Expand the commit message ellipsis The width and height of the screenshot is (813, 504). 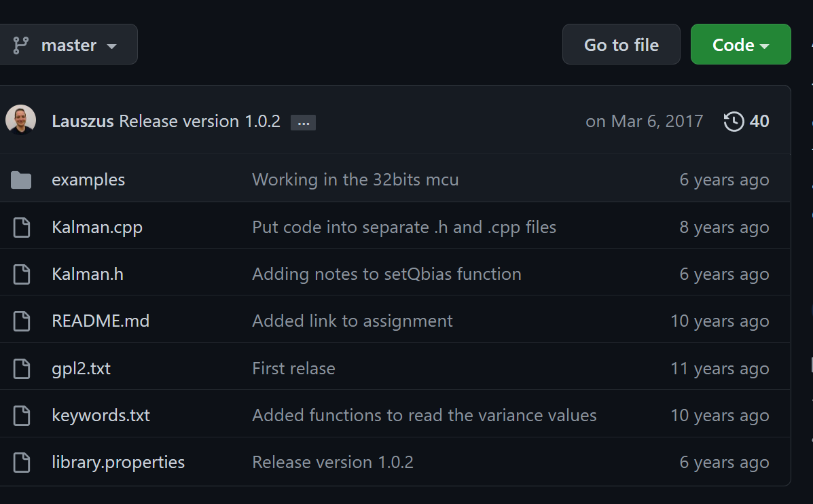click(303, 123)
